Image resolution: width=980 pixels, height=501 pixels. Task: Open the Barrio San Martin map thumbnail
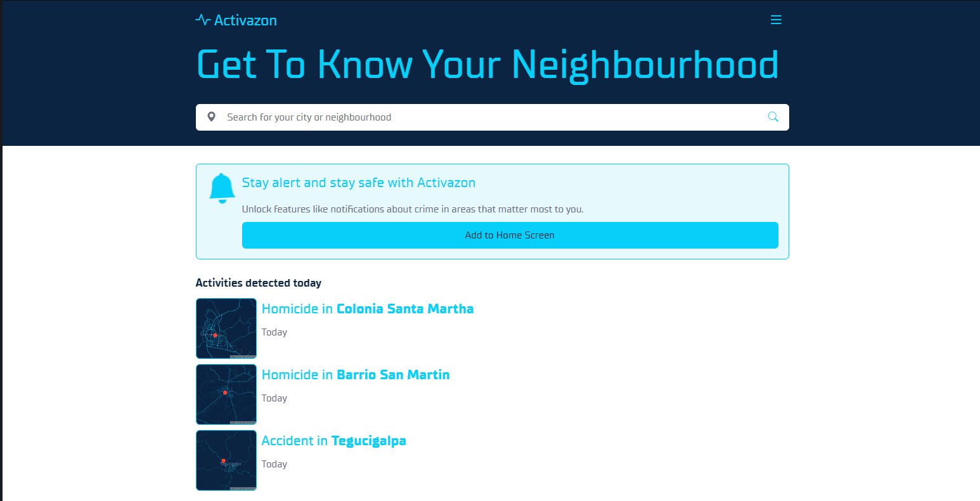coord(226,394)
